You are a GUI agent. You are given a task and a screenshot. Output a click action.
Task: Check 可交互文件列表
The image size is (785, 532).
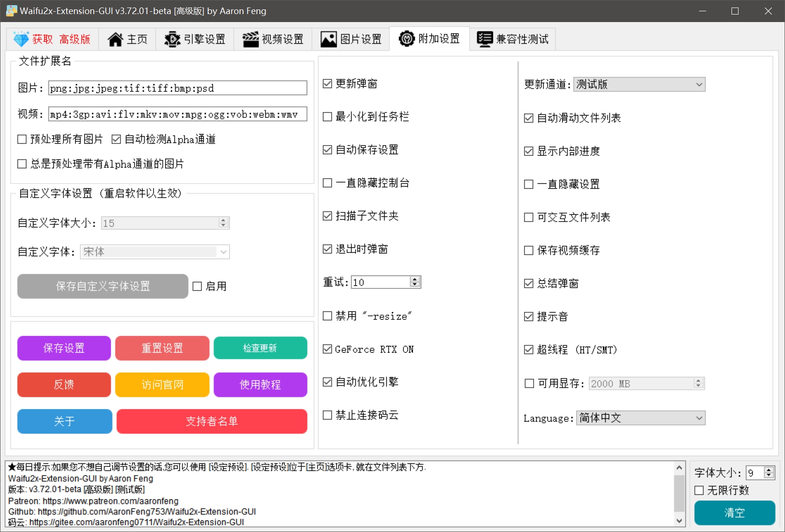coord(567,217)
